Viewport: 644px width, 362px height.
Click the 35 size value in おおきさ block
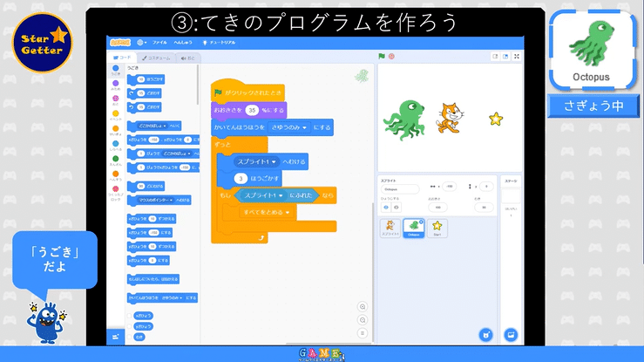tap(252, 110)
